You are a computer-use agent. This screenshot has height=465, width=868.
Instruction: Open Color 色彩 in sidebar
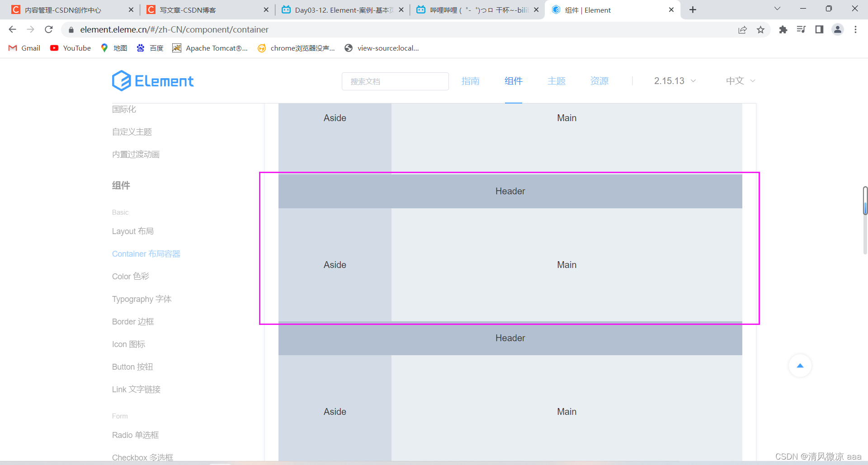pyautogui.click(x=130, y=277)
